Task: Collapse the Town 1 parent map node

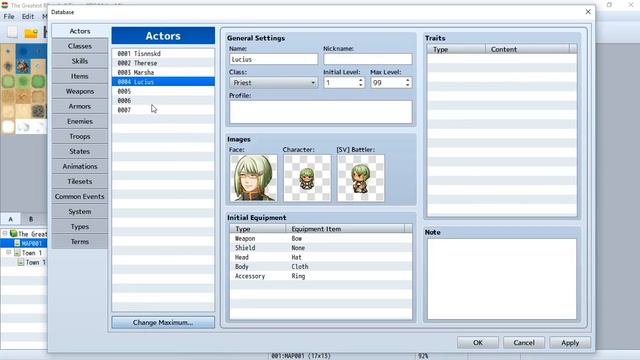Action: point(9,253)
